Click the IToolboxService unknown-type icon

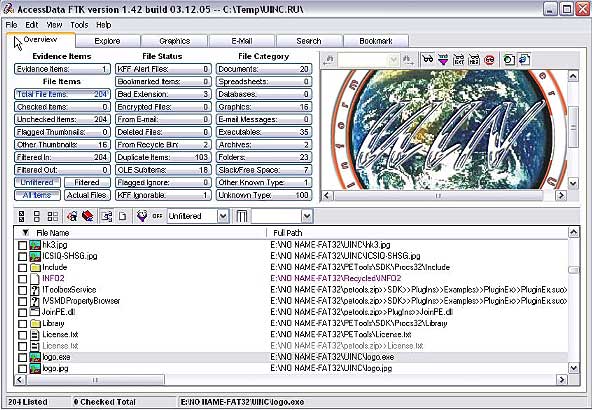pos(35,290)
